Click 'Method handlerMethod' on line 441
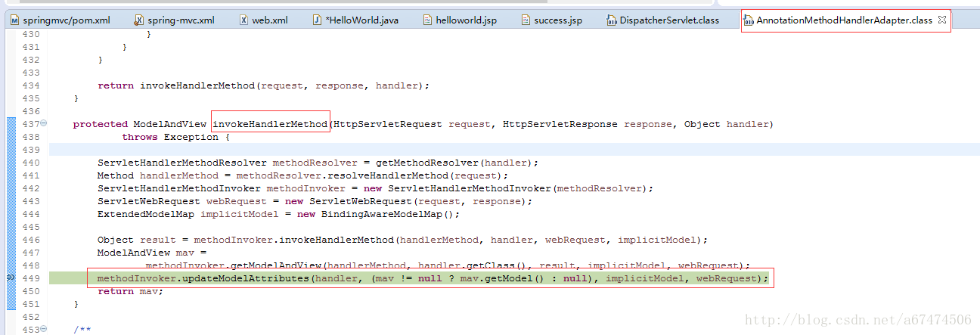 coord(155,175)
